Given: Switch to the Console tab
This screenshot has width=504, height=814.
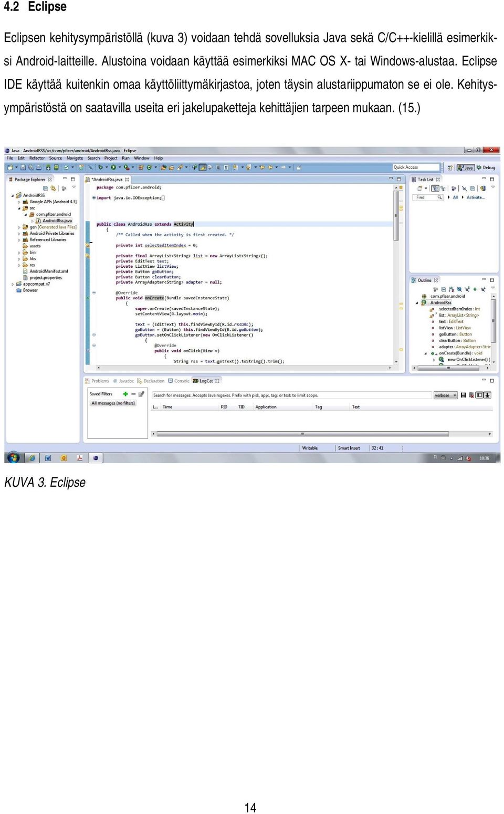Looking at the screenshot, I should coord(178,381).
